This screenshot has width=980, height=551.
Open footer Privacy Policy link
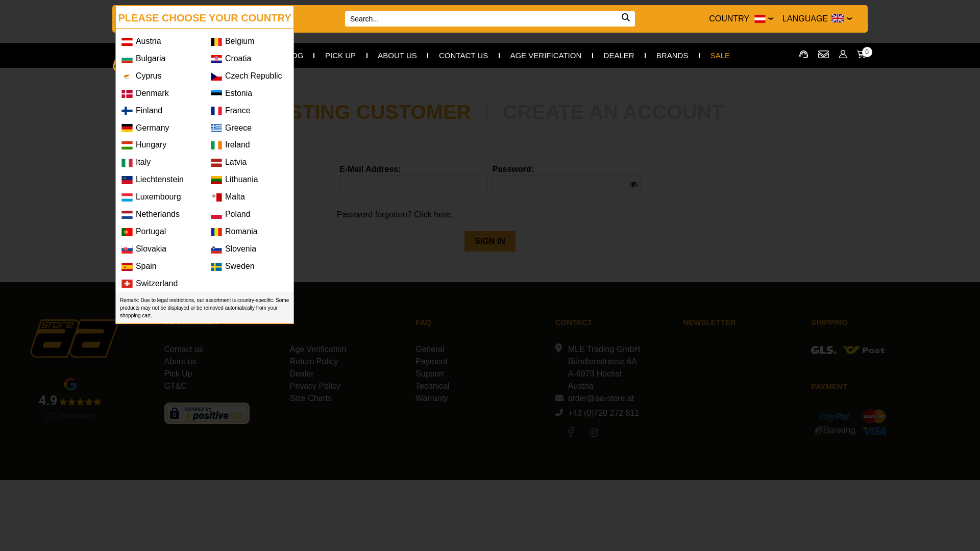[315, 386]
